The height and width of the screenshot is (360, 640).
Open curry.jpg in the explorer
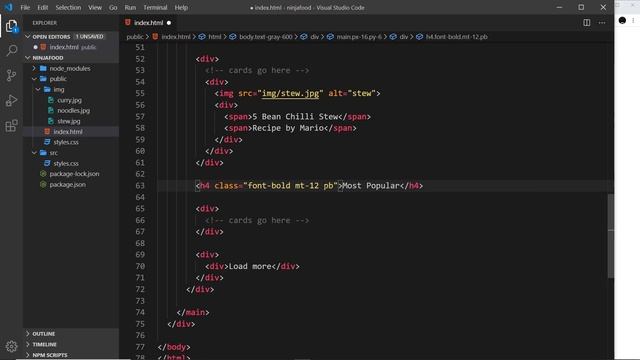[69, 100]
